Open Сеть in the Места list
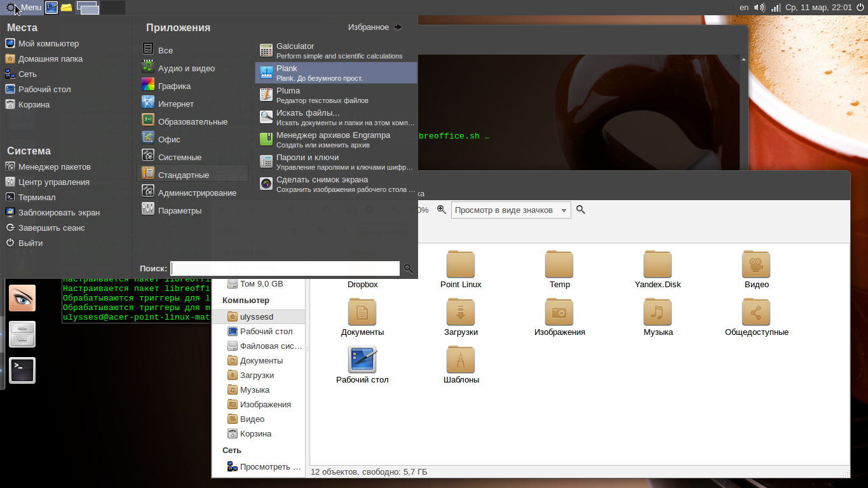The width and height of the screenshot is (868, 488). pos(21,74)
